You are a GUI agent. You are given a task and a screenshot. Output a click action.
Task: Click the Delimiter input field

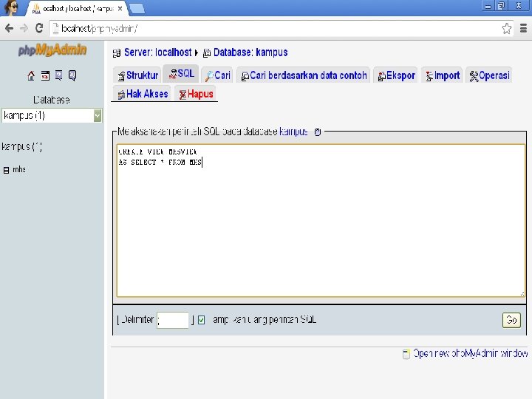click(173, 320)
